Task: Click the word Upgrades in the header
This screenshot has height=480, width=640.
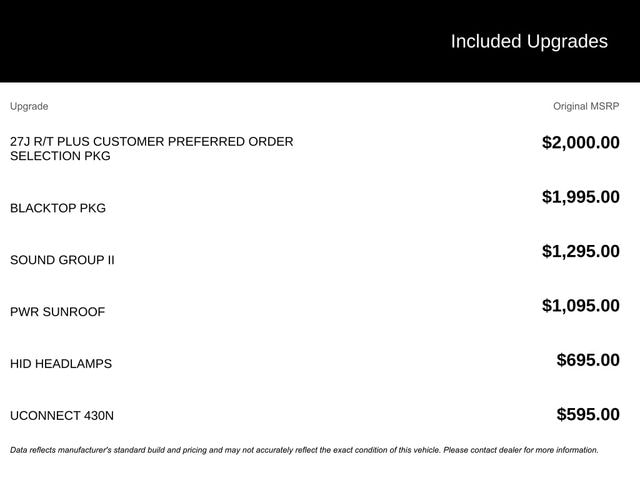Action: (x=567, y=42)
